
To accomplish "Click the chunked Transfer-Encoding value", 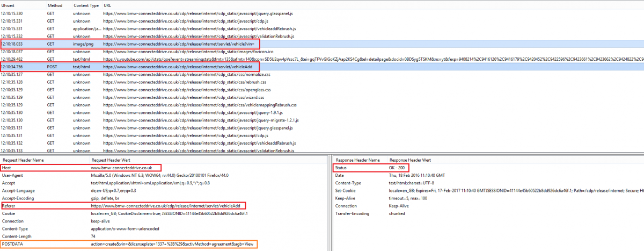I will (398, 213).
